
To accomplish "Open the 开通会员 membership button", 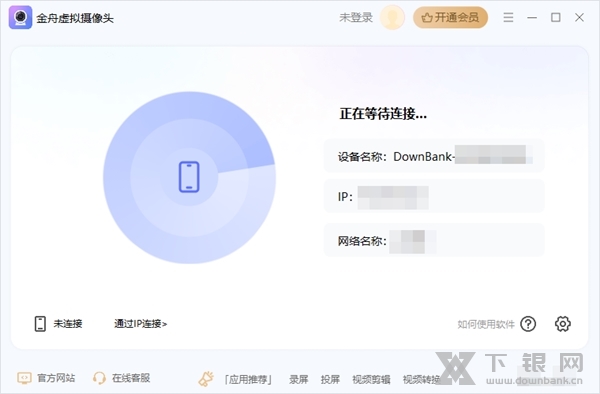I will (x=450, y=18).
